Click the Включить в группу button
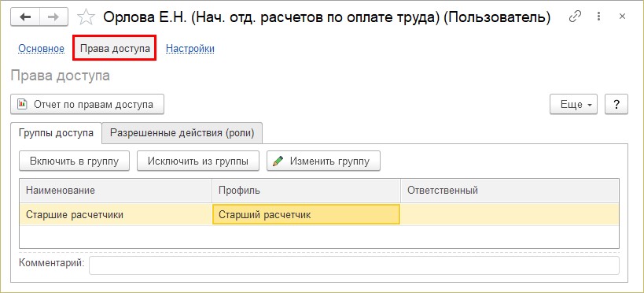This screenshot has height=293, width=644. [75, 161]
